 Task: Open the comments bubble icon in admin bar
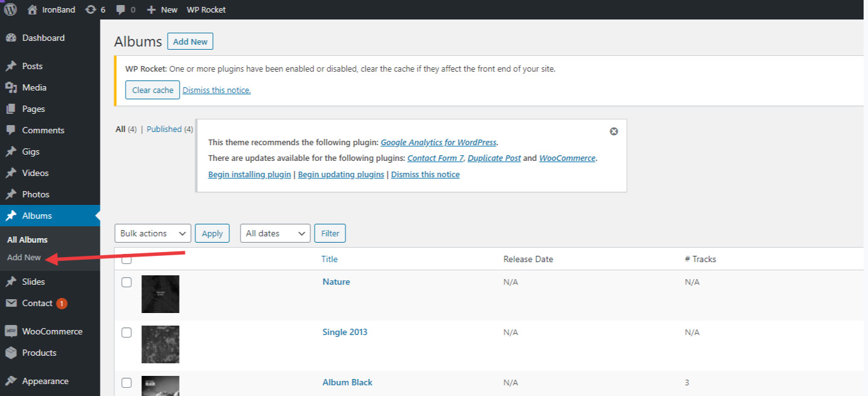coord(121,9)
